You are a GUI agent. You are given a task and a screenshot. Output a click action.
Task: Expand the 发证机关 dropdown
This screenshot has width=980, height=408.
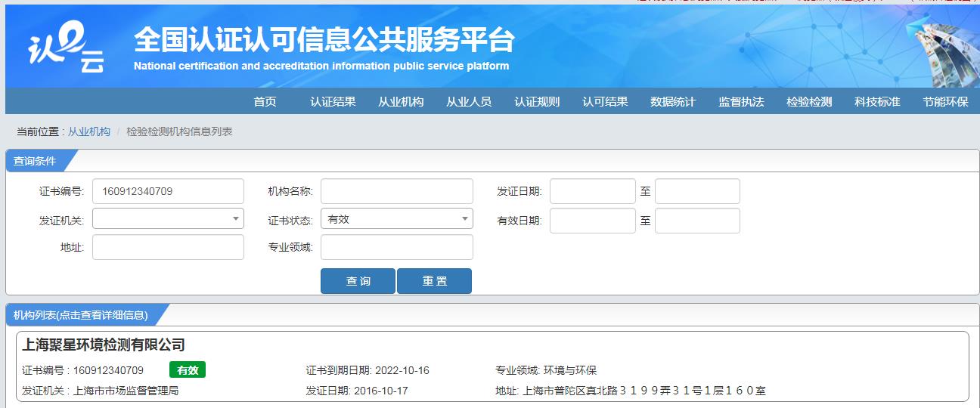(168, 219)
